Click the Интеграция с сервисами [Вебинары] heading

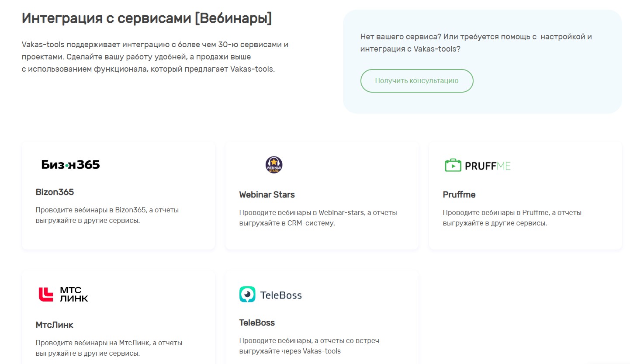pyautogui.click(x=146, y=18)
